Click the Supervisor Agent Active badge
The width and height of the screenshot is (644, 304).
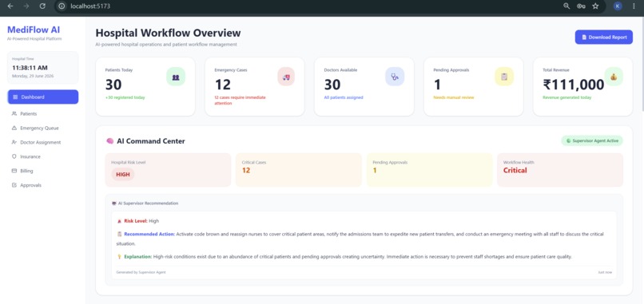click(592, 140)
